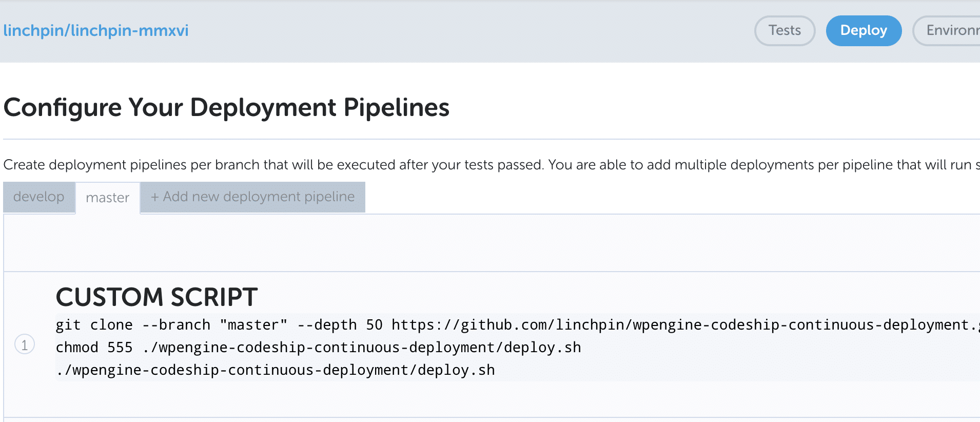Go to the Tests settings
This screenshot has width=980, height=422.
coord(785,31)
